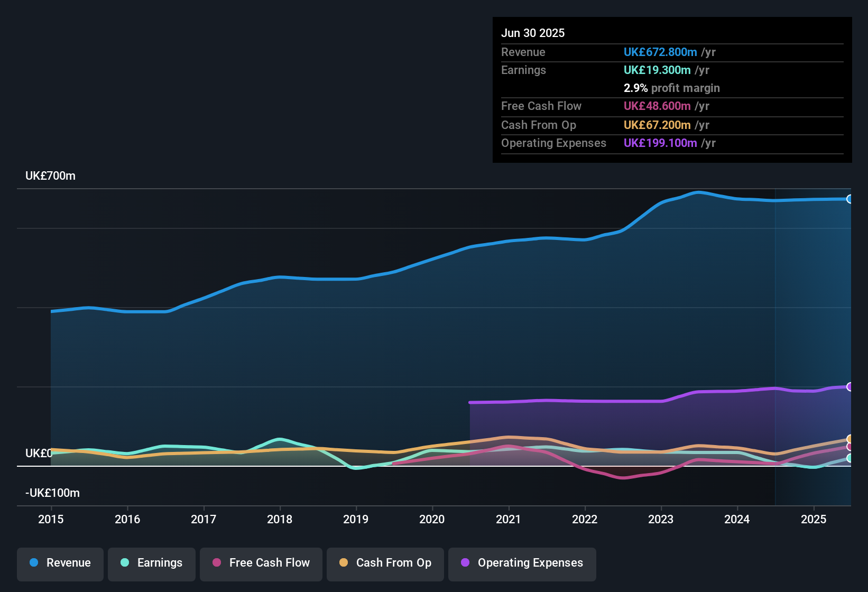Click the purple Operating Expenses endpoint marker
This screenshot has height=592, width=868.
(x=850, y=387)
